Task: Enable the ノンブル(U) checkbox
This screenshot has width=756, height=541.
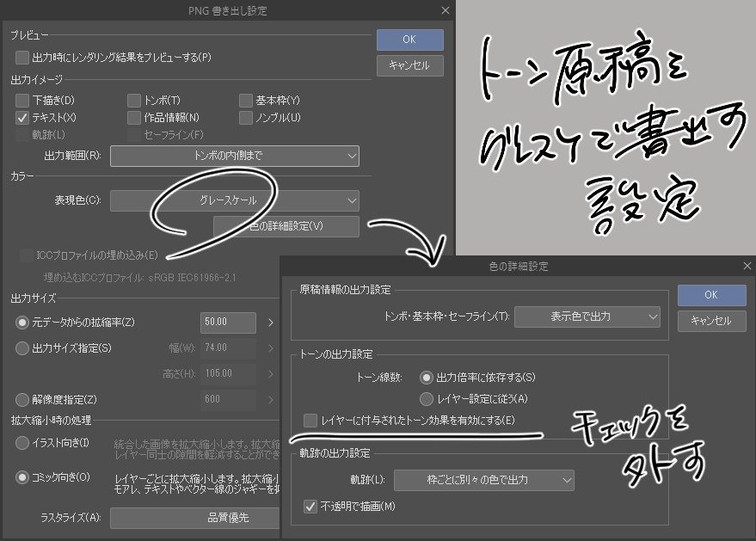Action: click(x=247, y=118)
